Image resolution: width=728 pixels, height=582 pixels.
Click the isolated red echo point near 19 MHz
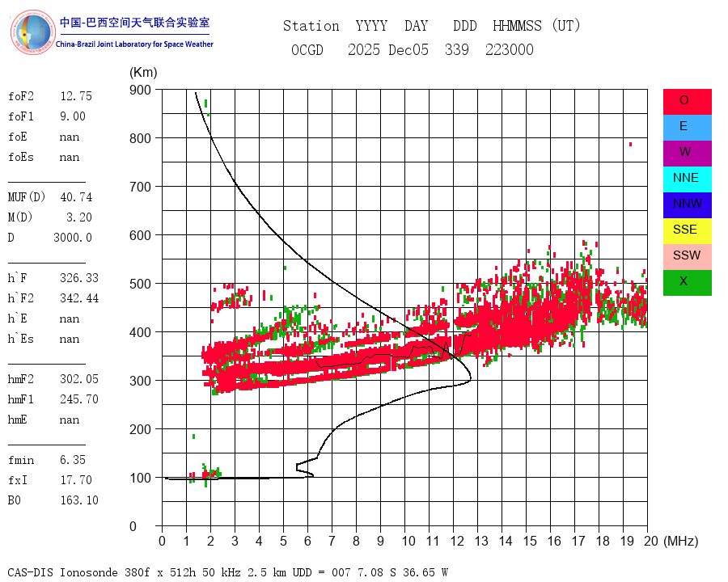tap(630, 145)
